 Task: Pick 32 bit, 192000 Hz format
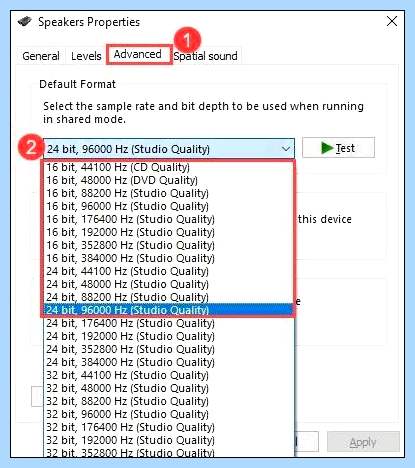(x=169, y=440)
